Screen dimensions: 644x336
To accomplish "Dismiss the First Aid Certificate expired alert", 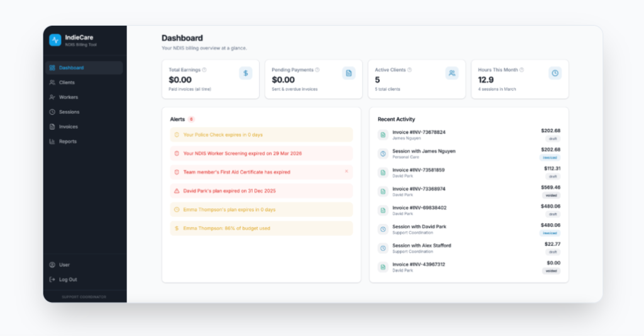I will tap(347, 171).
